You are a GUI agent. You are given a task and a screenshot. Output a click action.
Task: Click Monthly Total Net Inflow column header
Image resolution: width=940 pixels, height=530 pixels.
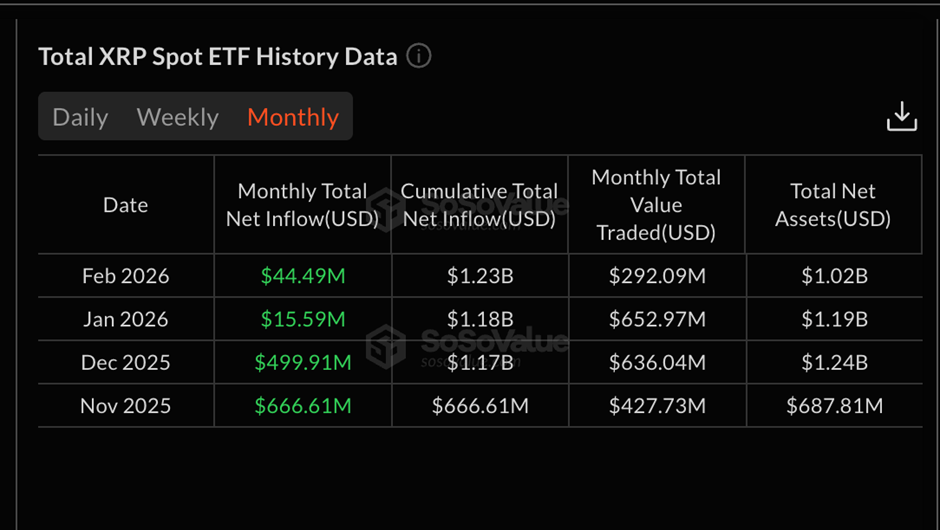[x=302, y=205]
